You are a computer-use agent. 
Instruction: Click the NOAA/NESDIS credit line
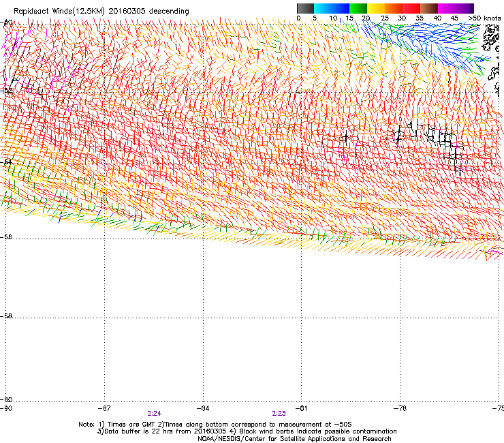click(294, 439)
